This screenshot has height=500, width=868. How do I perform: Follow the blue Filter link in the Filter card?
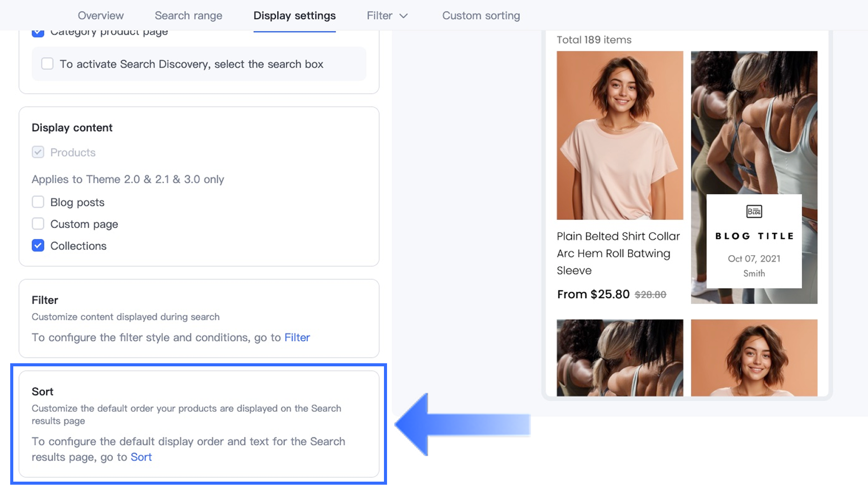point(297,337)
